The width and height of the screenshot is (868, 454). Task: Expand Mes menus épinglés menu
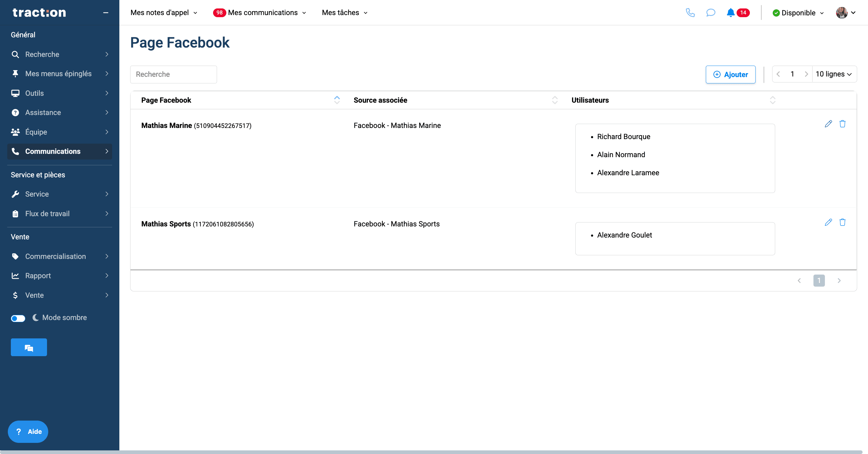[x=60, y=74]
